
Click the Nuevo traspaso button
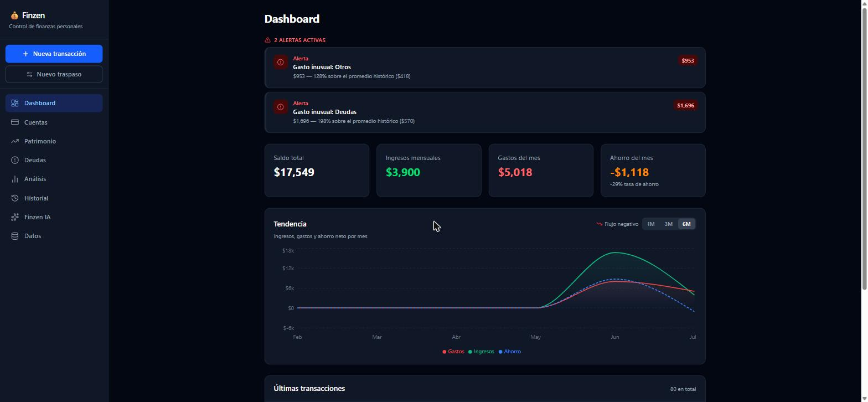pos(54,74)
